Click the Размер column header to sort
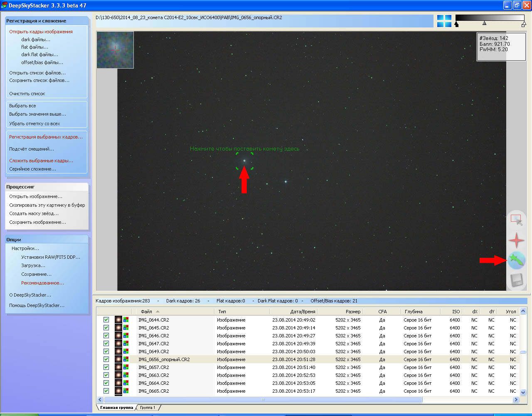This screenshot has width=532, height=416. click(353, 311)
